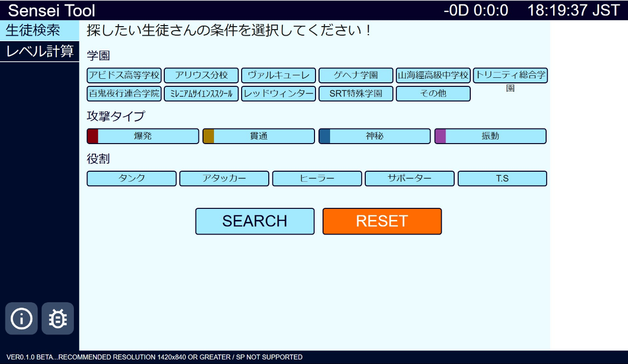Select the アビドス高等学校 school filter
The image size is (628, 364).
(124, 76)
